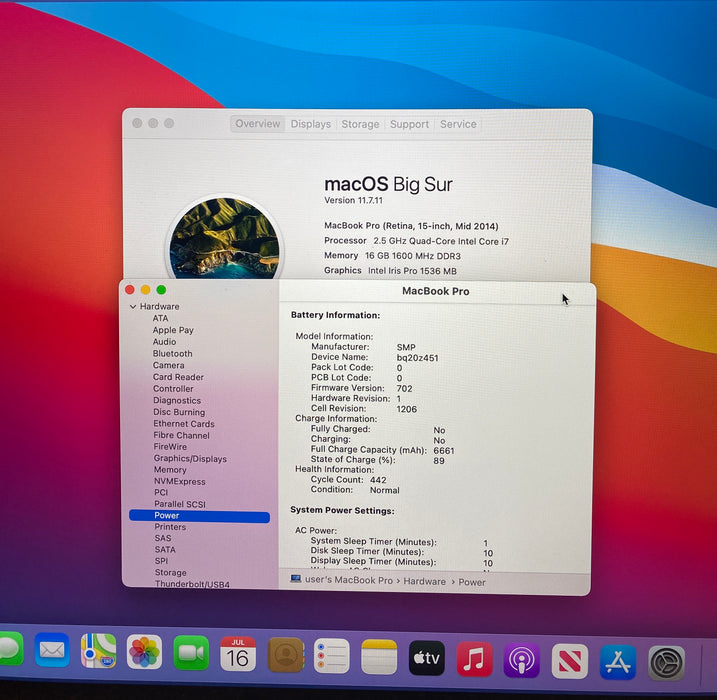Viewport: 717px width, 700px height.
Task: Select FireWire in the sidebar
Action: tap(170, 447)
